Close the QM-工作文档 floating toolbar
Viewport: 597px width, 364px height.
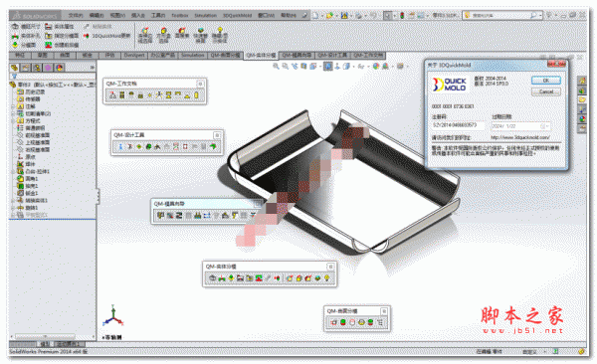click(200, 84)
